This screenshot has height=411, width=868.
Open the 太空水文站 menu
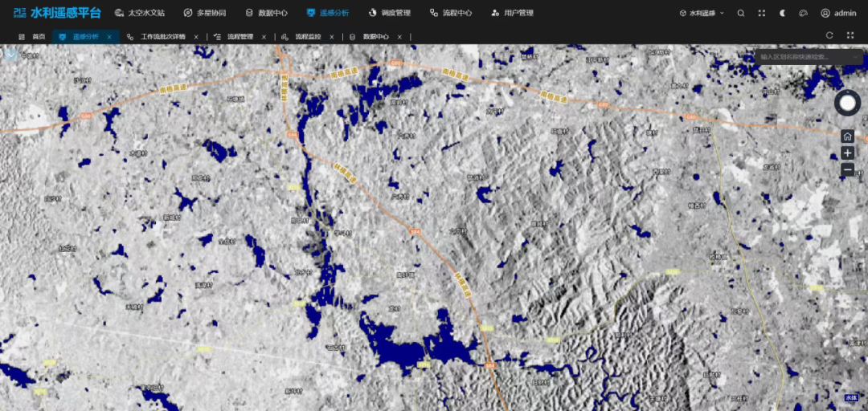[x=140, y=13]
